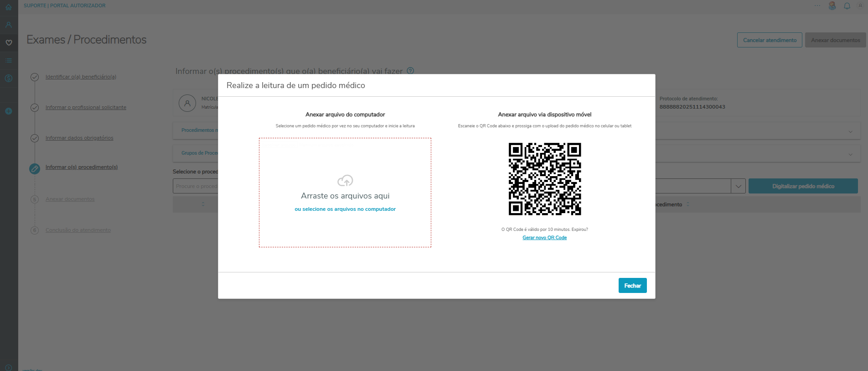The width and height of the screenshot is (868, 371).
Task: Click the 'Selecione um pedido médico por vez' instruction text
Action: pos(345,126)
